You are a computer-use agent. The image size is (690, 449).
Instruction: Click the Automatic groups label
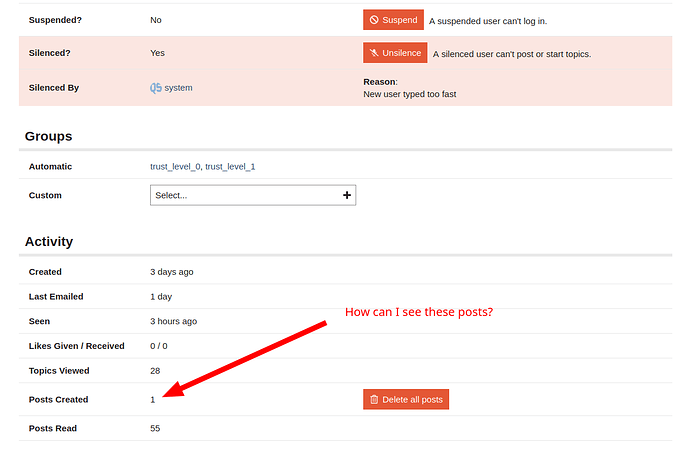pyautogui.click(x=50, y=166)
